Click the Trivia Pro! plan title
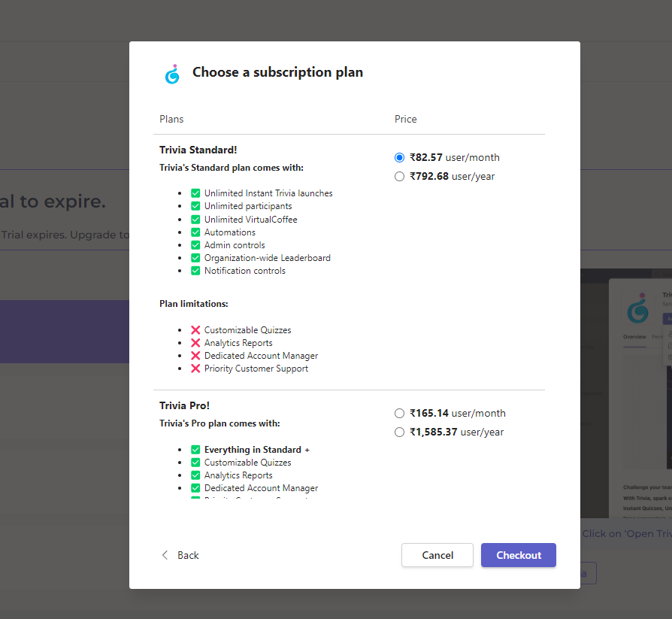The image size is (672, 619). [x=184, y=405]
